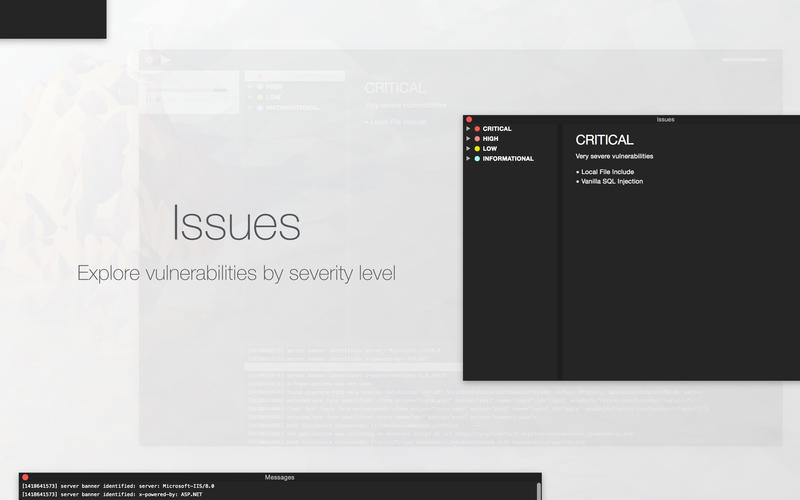Click the faded play icon in background toolbar
This screenshot has width=800, height=500.
tap(166, 60)
